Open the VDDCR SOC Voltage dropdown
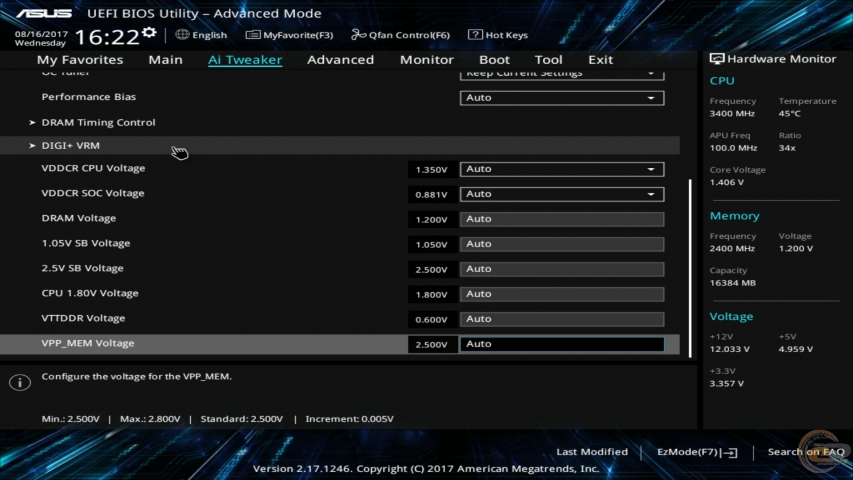This screenshot has height=480, width=853. (x=562, y=194)
